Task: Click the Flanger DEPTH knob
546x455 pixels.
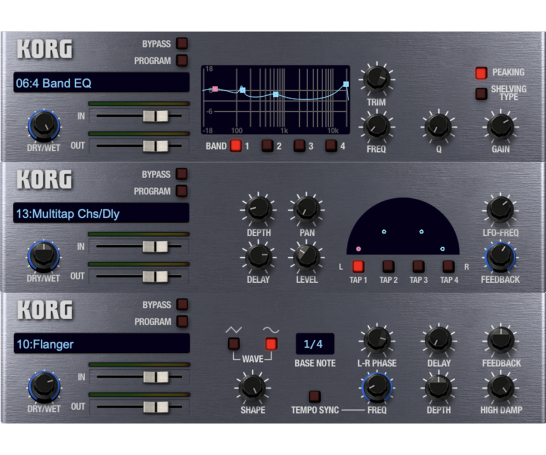Action: point(438,387)
